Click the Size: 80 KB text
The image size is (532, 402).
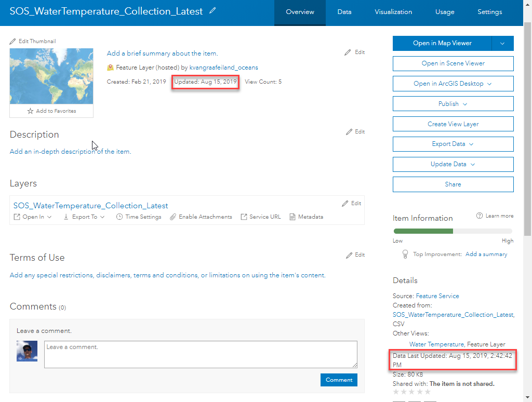click(x=408, y=375)
